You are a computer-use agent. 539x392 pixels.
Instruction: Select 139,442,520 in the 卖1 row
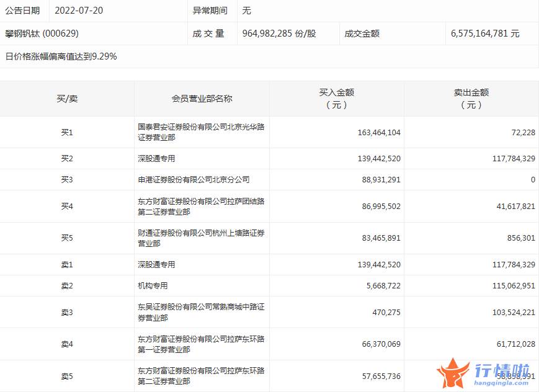pos(379,264)
